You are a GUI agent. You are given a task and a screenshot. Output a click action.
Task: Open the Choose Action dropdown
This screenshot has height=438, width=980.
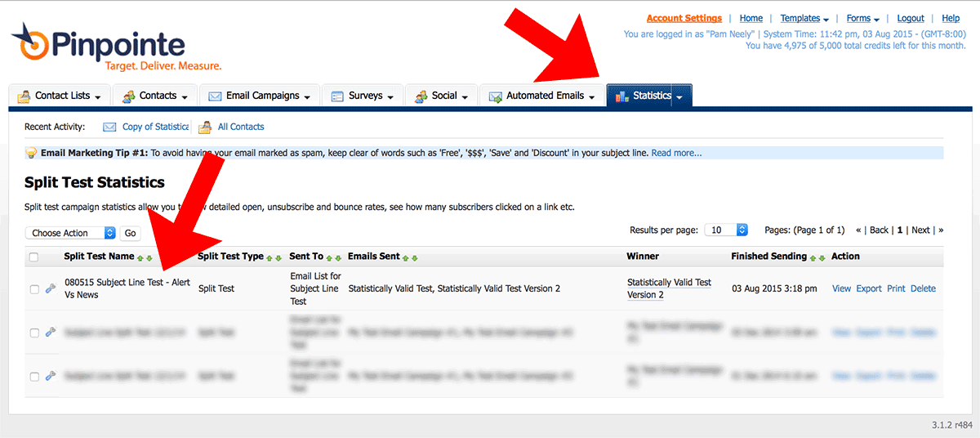coord(70,233)
